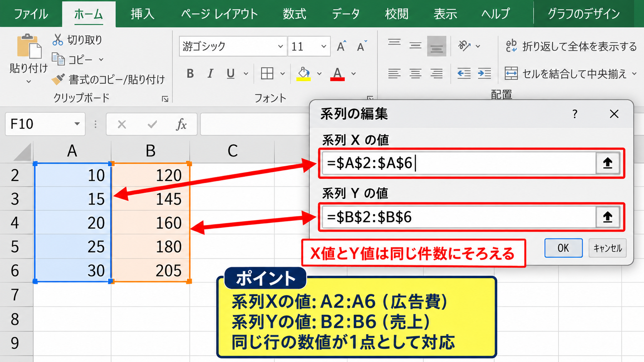The width and height of the screenshot is (644, 362).
Task: Toggle Underline formatting
Action: click(230, 73)
